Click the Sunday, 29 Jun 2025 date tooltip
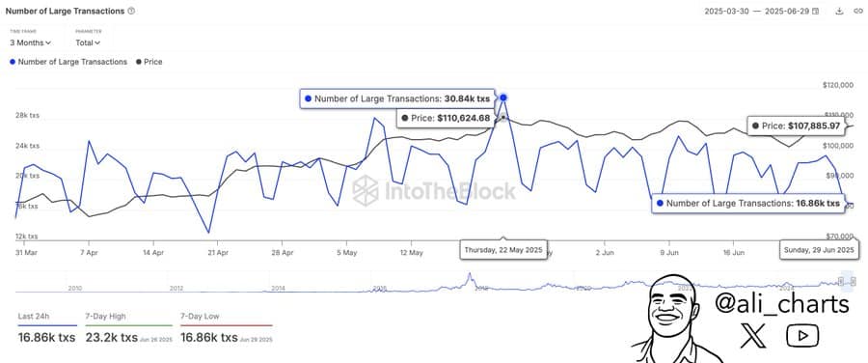The image size is (868, 363). coord(819,250)
